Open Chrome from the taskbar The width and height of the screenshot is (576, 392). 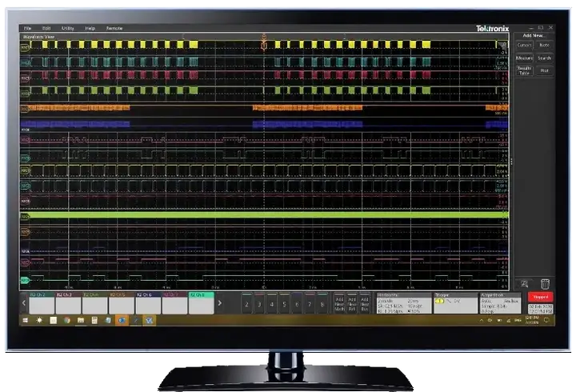point(67,320)
